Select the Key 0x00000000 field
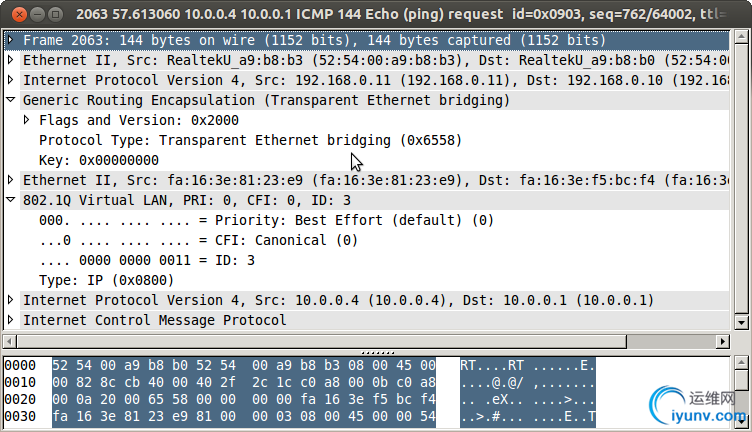The height and width of the screenshot is (432, 752). [x=99, y=160]
